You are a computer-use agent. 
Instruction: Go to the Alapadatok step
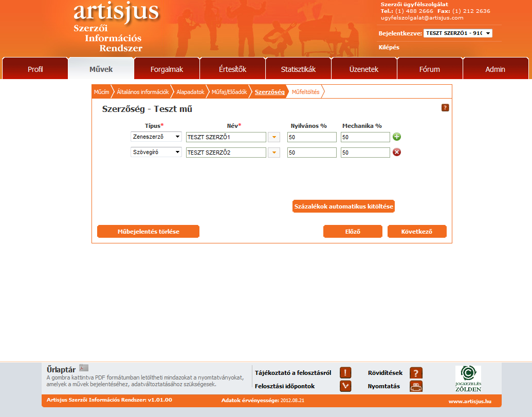tap(190, 92)
